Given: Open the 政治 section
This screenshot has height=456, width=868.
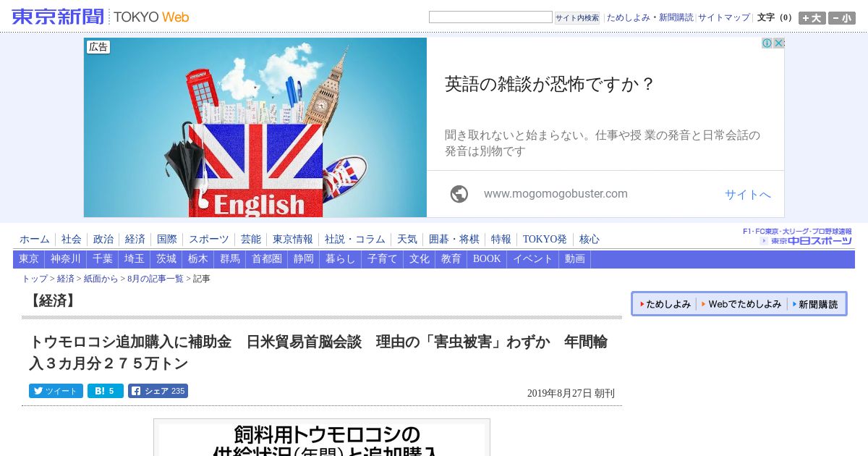Looking at the screenshot, I should click(103, 240).
